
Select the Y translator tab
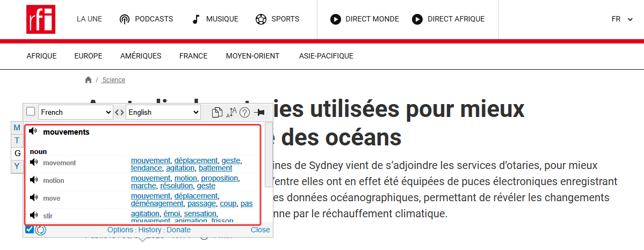coord(17,166)
